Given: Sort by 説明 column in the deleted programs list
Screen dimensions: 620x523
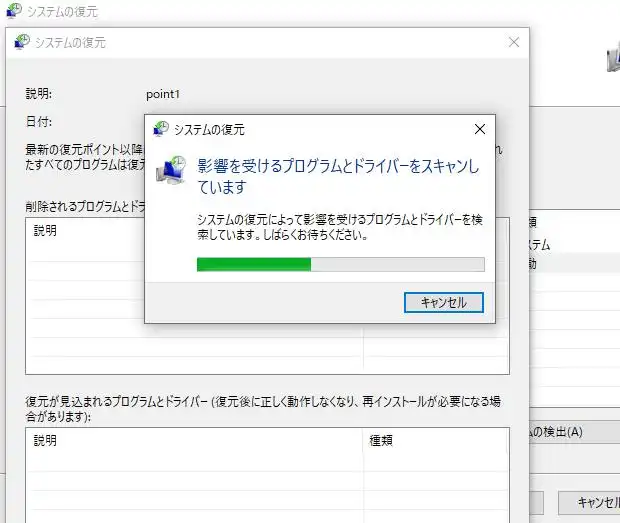Looking at the screenshot, I should pos(46,230).
